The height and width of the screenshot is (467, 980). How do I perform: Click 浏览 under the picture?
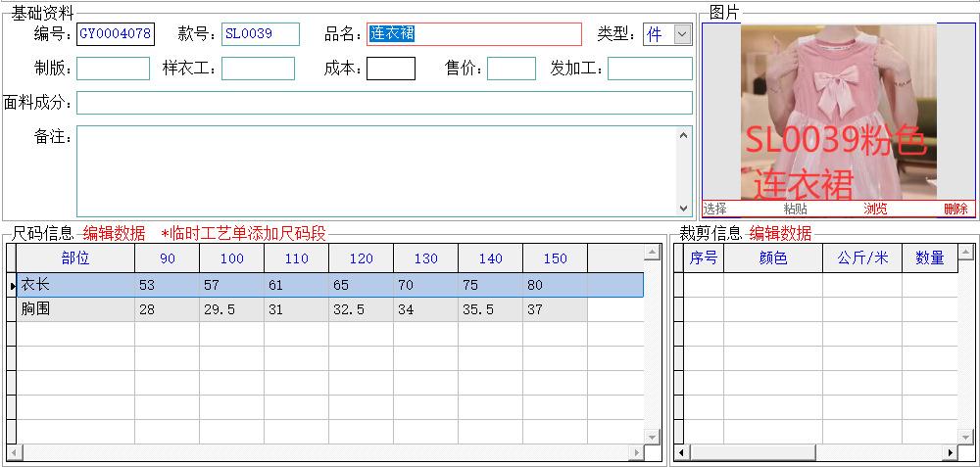(875, 210)
